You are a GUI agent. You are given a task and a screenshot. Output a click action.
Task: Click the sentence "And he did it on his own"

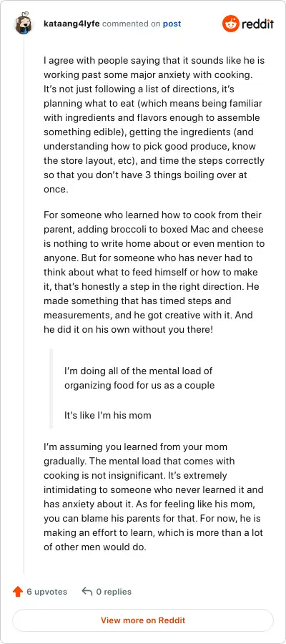[148, 323]
